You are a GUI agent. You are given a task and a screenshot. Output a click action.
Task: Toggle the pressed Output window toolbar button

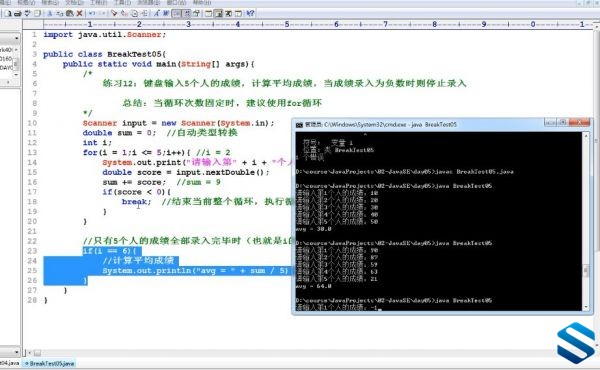pos(218,13)
